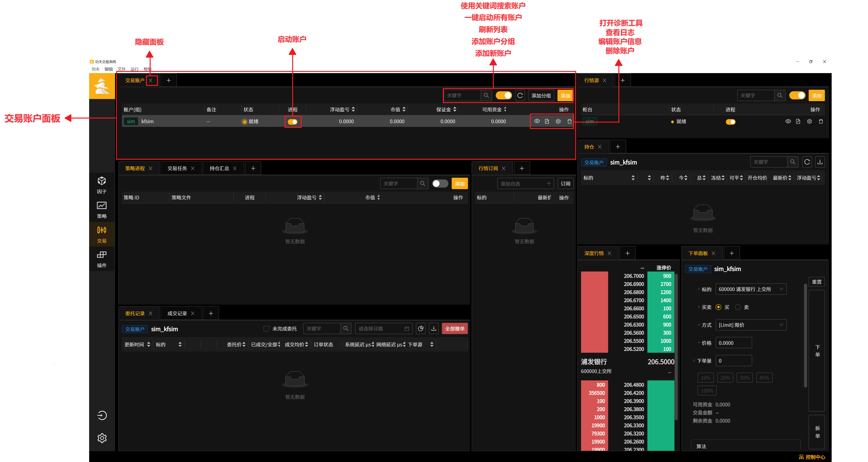Open the 运行 menu in menu bar
This screenshot has width=868, height=462.
coord(134,69)
